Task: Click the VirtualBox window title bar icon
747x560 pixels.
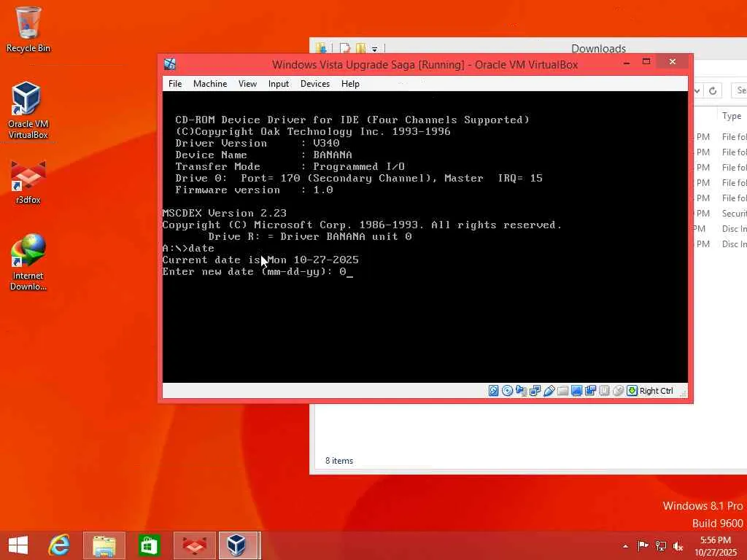Action: tap(169, 64)
